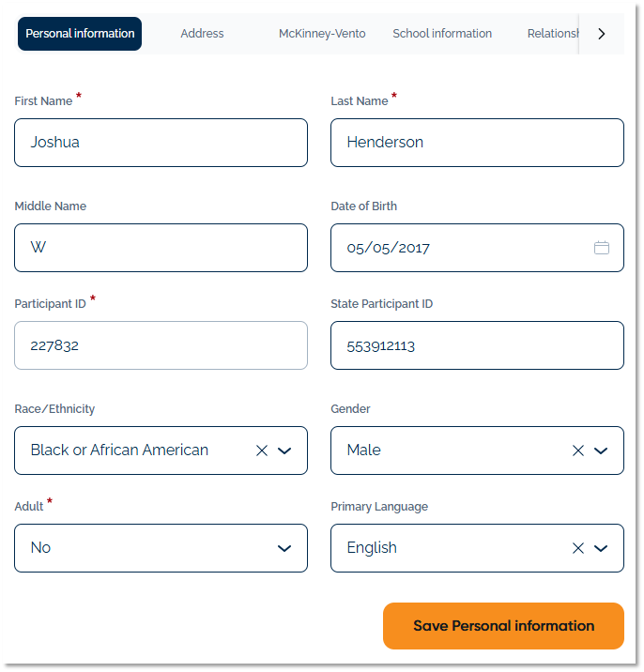Click Save Personal information button

(x=503, y=626)
